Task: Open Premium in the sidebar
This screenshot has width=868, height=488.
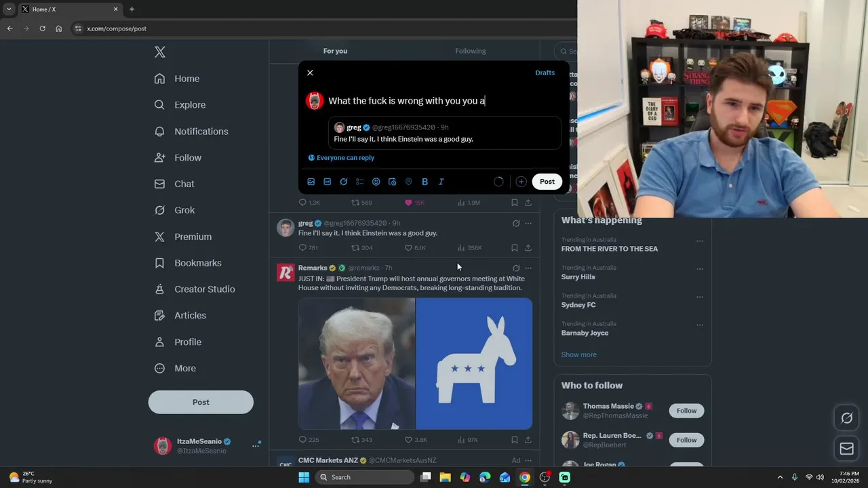Action: 183,237
